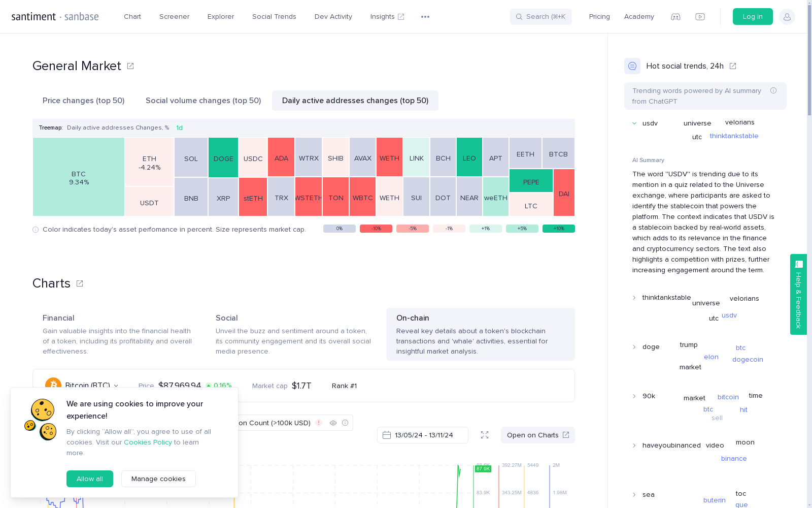Accept cookies with Allow all
The height and width of the screenshot is (508, 812).
[x=90, y=479]
